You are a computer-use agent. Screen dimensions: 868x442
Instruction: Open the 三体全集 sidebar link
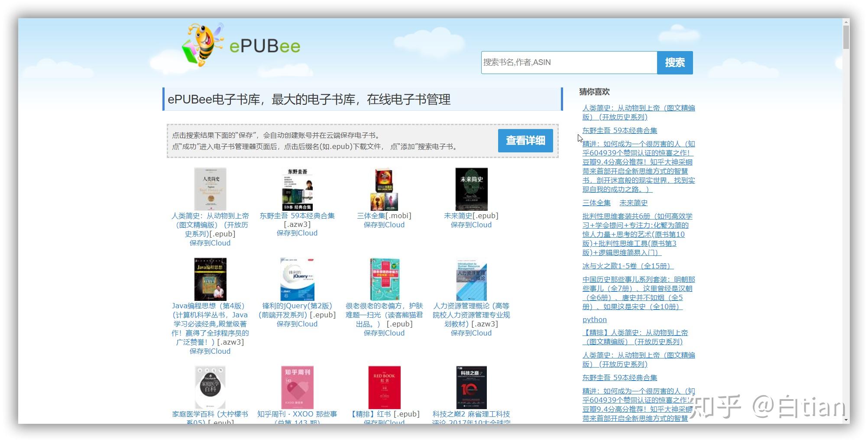[x=596, y=203]
